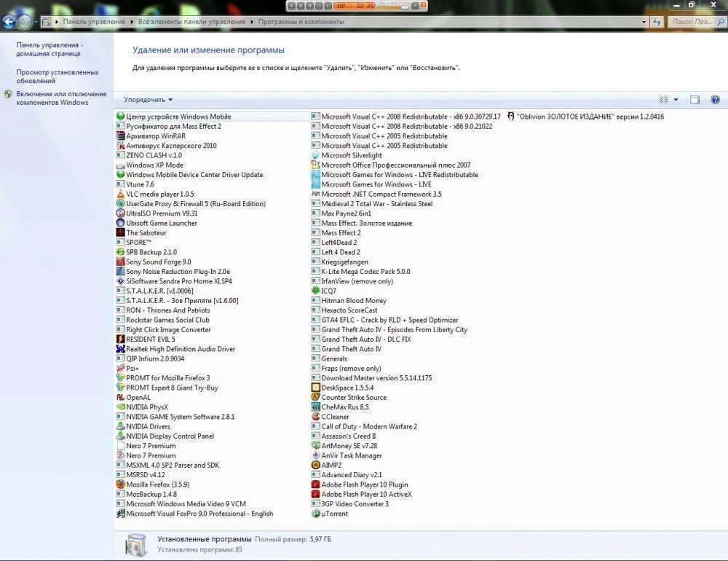The width and height of the screenshot is (728, 561).
Task: Select S.T.A.L.K.E.R. [v1.0006] entry
Action: pyautogui.click(x=154, y=291)
